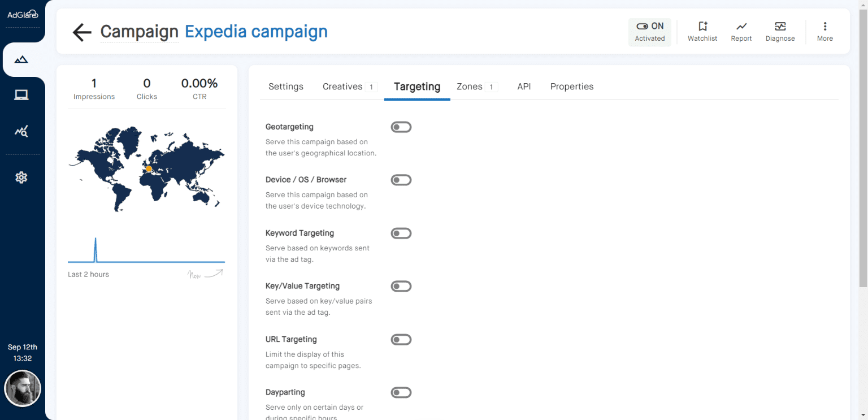The height and width of the screenshot is (420, 868).
Task: Open the Zones tab
Action: point(470,86)
